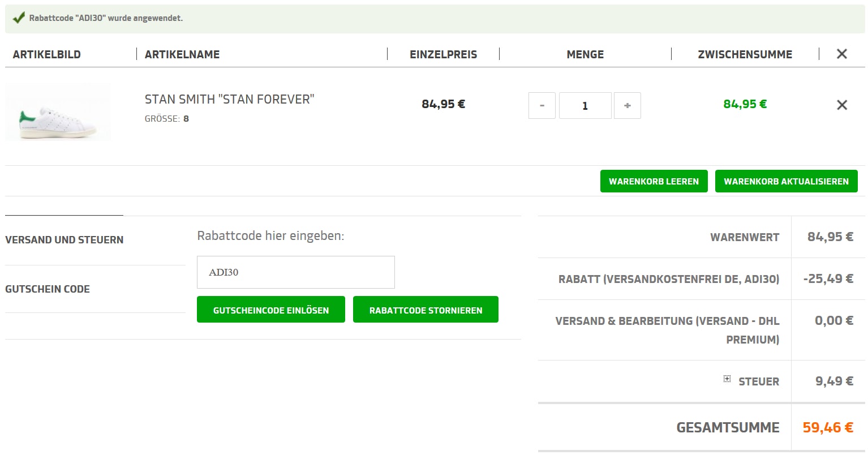This screenshot has height=459, width=868.
Task: Expand the Steuer breakdown icon
Action: point(727,379)
